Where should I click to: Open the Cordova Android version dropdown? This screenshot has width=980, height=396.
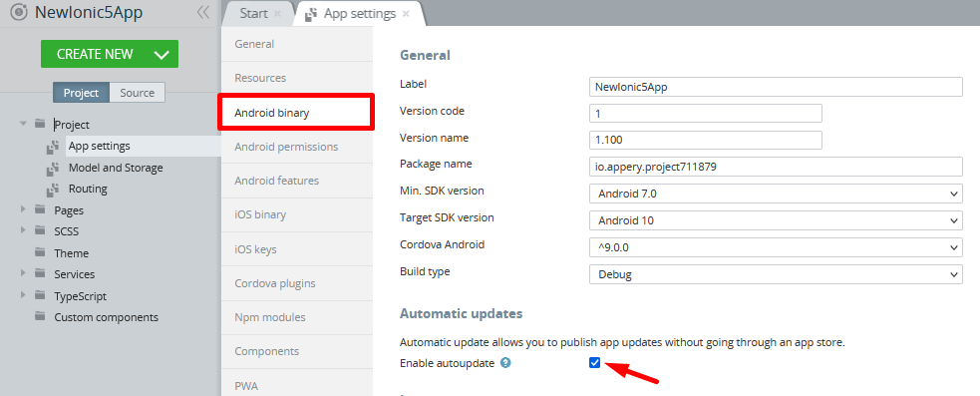pyautogui.click(x=776, y=247)
